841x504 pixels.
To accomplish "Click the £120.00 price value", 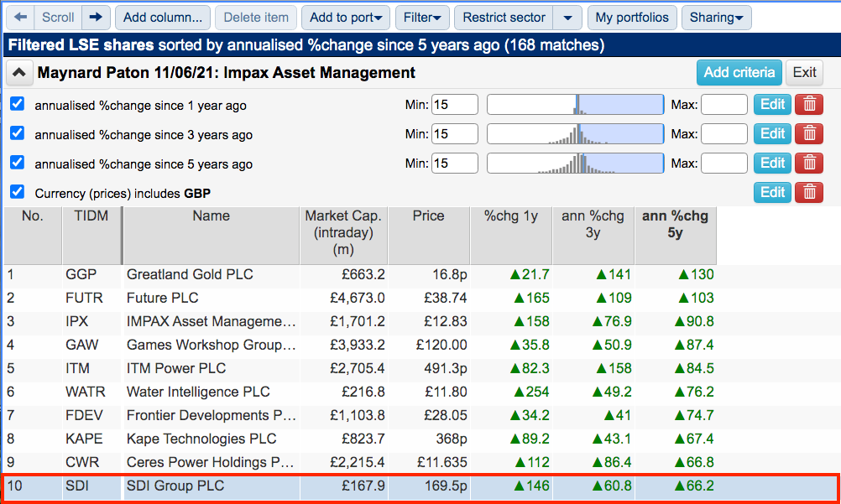I will [x=441, y=345].
